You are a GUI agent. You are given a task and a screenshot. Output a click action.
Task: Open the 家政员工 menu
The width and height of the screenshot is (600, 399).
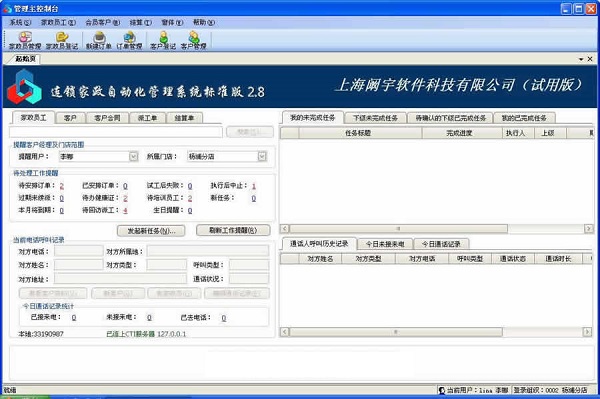[58, 23]
